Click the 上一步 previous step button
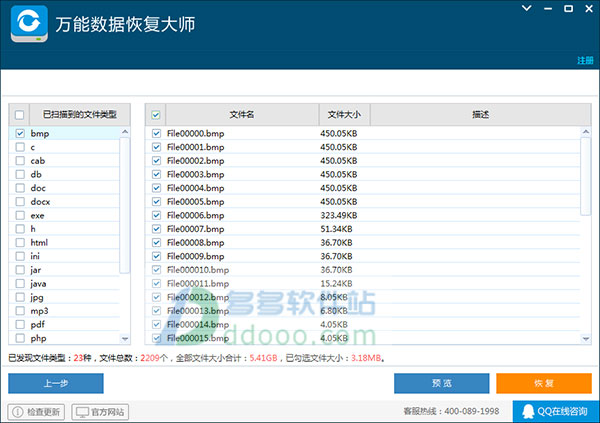This screenshot has width=600, height=423. pos(56,383)
